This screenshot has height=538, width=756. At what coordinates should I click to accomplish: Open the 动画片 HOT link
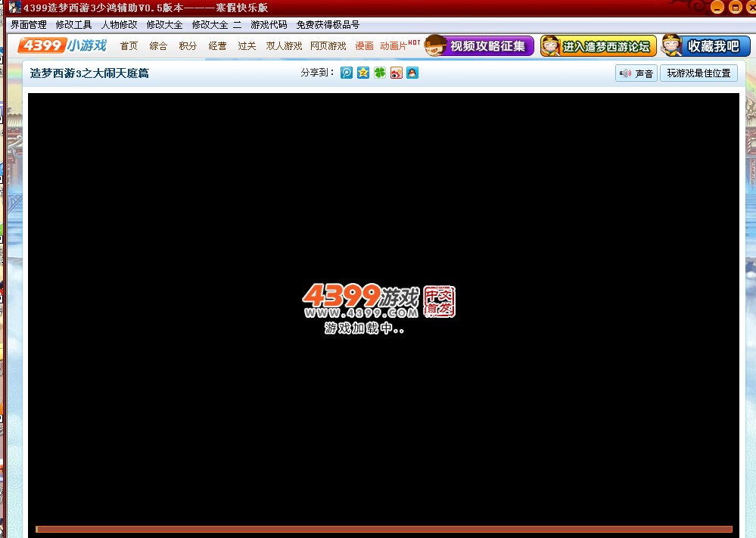click(x=400, y=45)
